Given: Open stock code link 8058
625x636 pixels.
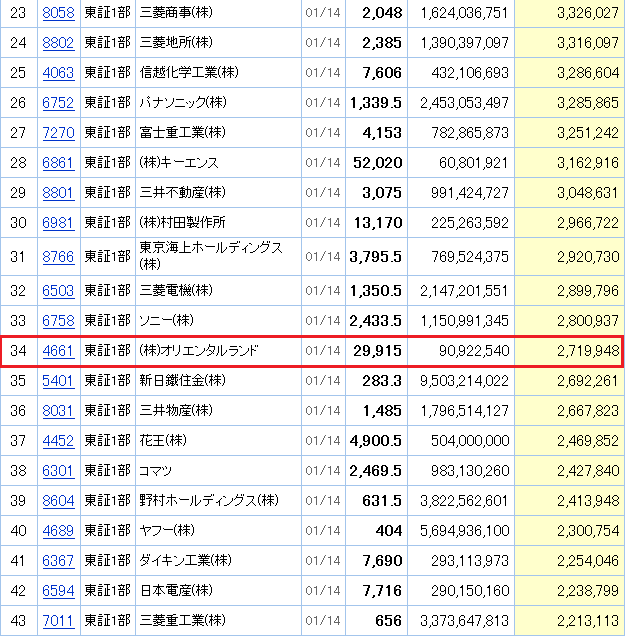Looking at the screenshot, I should click(58, 13).
